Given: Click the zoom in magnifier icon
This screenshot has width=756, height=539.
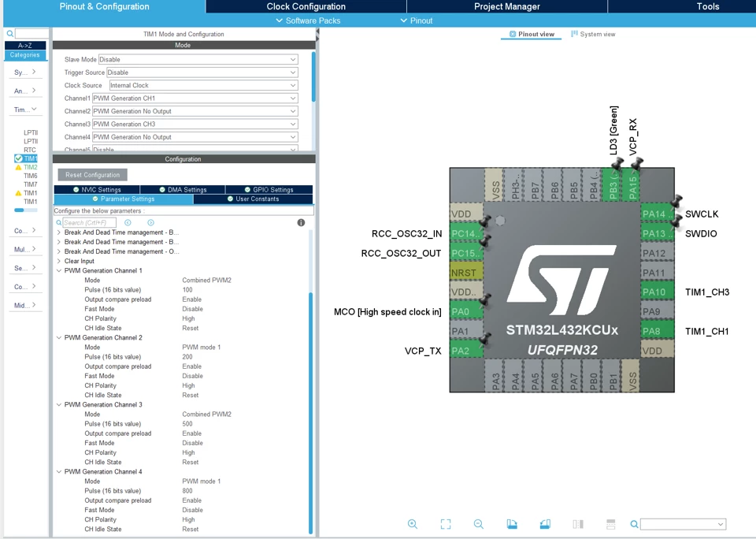Looking at the screenshot, I should [x=412, y=524].
